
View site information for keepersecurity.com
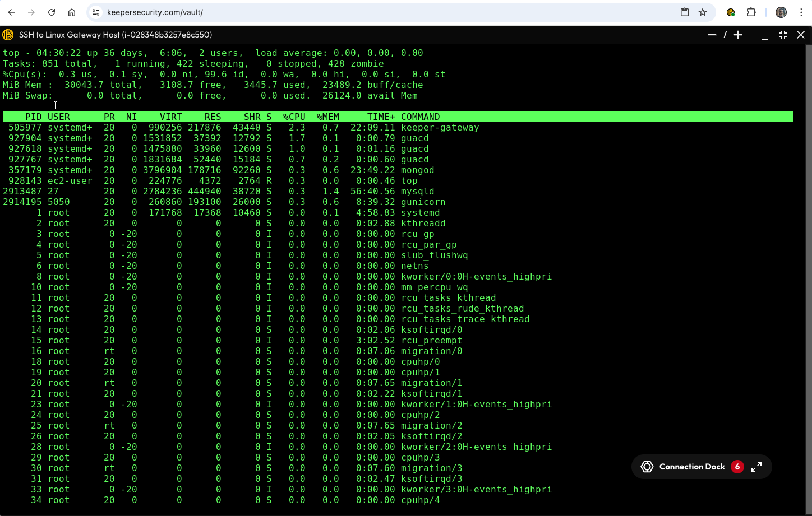coord(96,12)
